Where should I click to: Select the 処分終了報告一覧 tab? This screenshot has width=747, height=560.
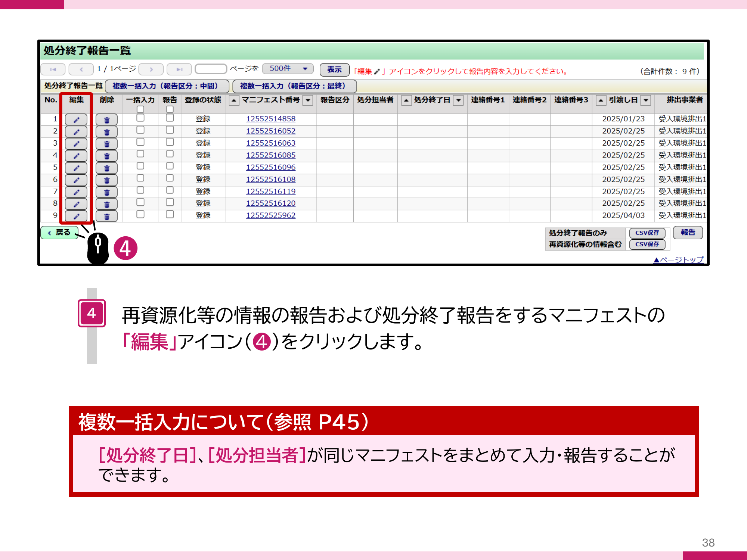pyautogui.click(x=73, y=86)
